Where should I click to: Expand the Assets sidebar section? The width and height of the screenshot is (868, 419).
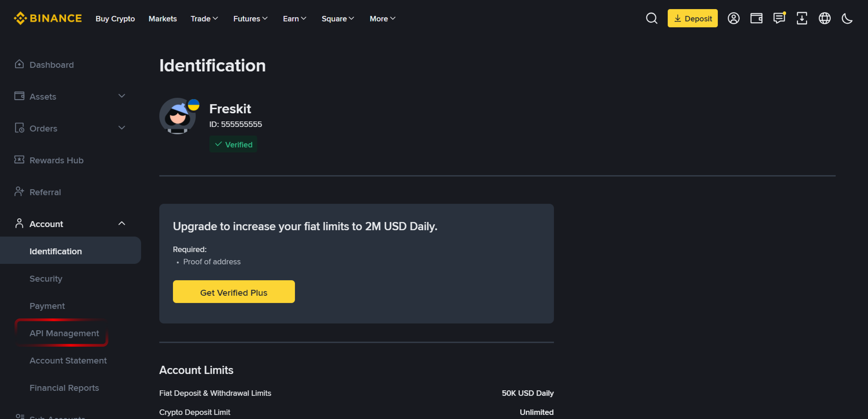click(x=121, y=96)
